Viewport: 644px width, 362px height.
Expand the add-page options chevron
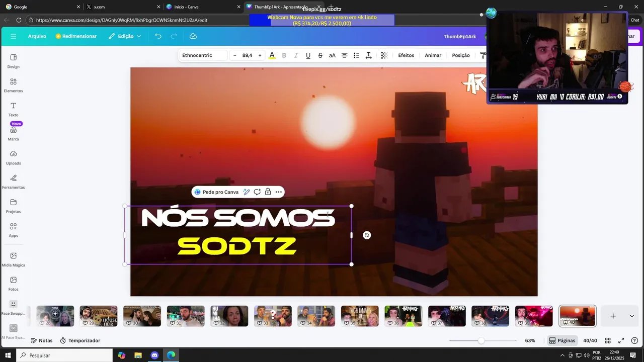click(631, 316)
